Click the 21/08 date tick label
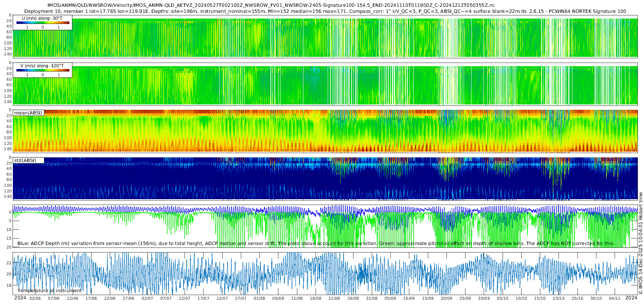 click(x=334, y=298)
